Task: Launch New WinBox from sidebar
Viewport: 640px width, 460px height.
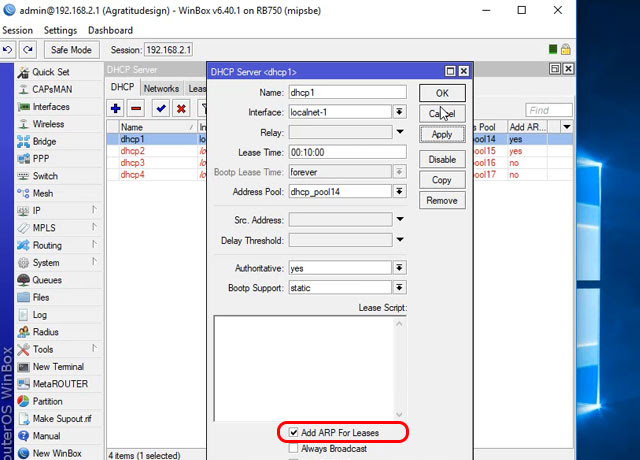Action: [57, 453]
